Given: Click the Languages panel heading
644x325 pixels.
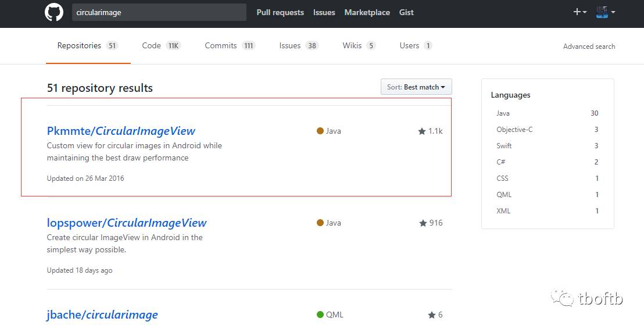Looking at the screenshot, I should point(510,95).
